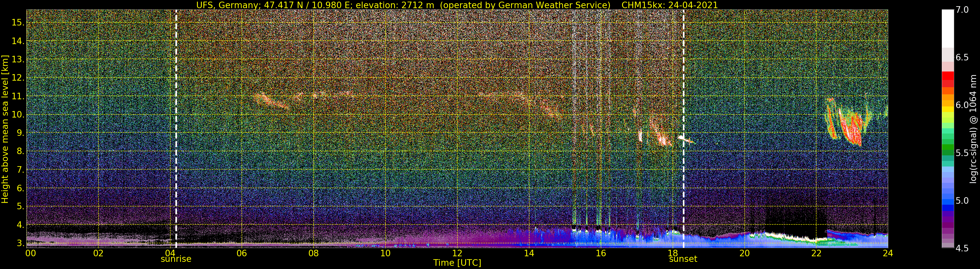Click the "5.0" colorbar tick value

[962, 200]
